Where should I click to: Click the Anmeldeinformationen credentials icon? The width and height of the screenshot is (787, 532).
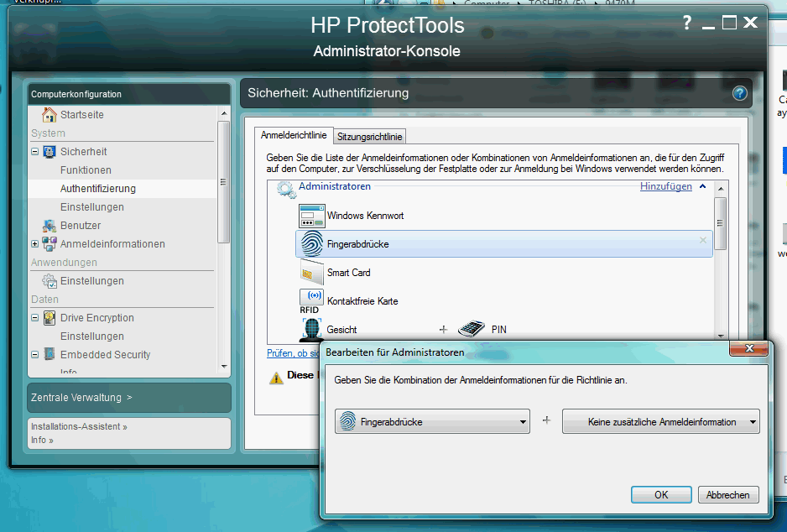coord(50,244)
